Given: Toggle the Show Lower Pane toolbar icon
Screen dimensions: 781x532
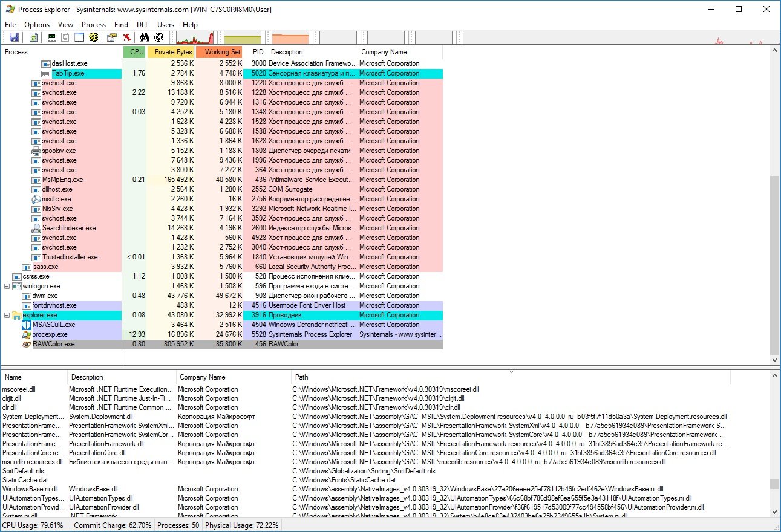Looking at the screenshot, I should [79, 37].
